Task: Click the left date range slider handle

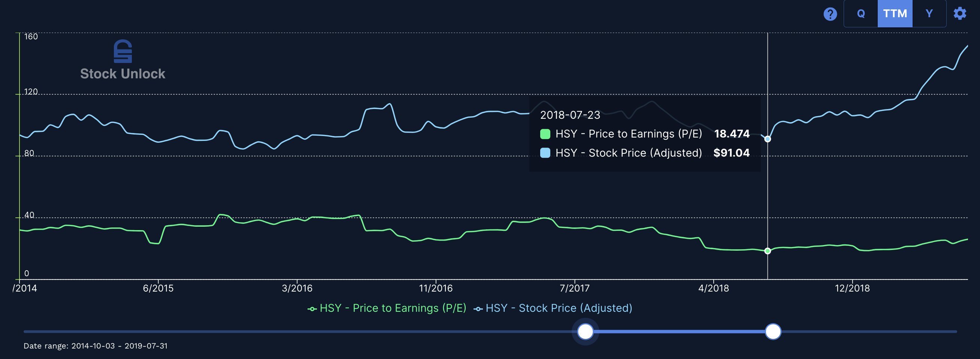Action: [x=586, y=332]
